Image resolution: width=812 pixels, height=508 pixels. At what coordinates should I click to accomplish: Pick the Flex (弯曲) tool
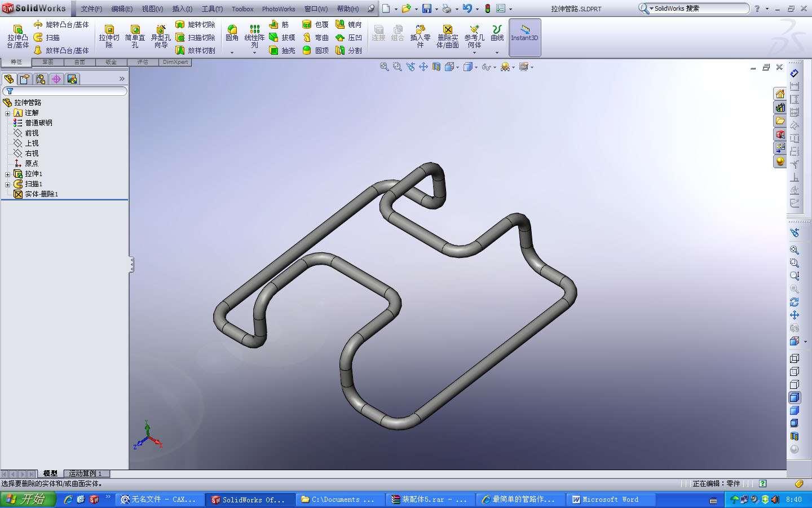point(315,38)
